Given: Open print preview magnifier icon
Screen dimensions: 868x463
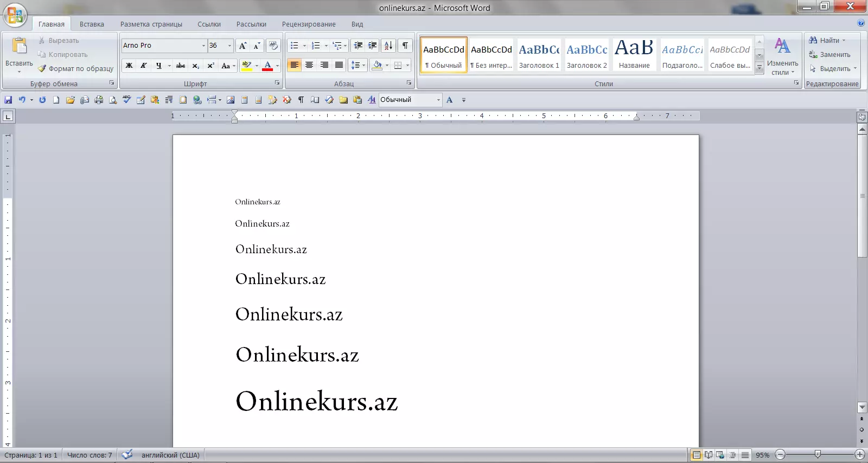Looking at the screenshot, I should [x=113, y=100].
